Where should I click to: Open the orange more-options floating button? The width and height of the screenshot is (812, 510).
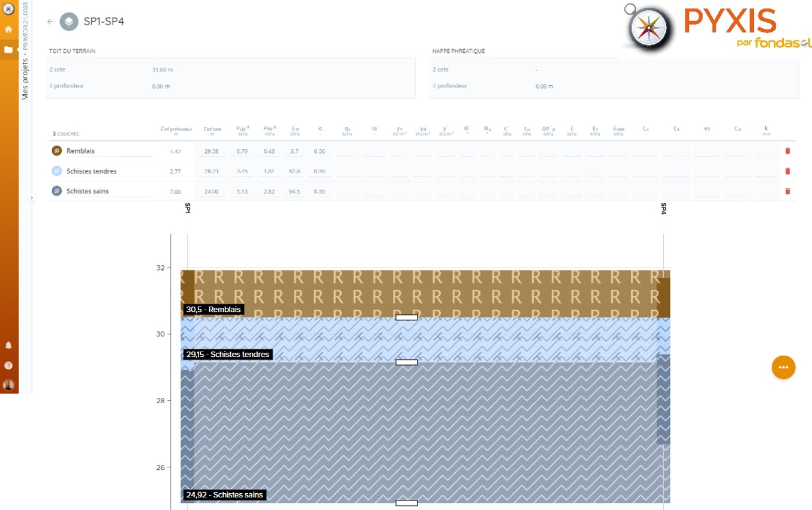[783, 367]
